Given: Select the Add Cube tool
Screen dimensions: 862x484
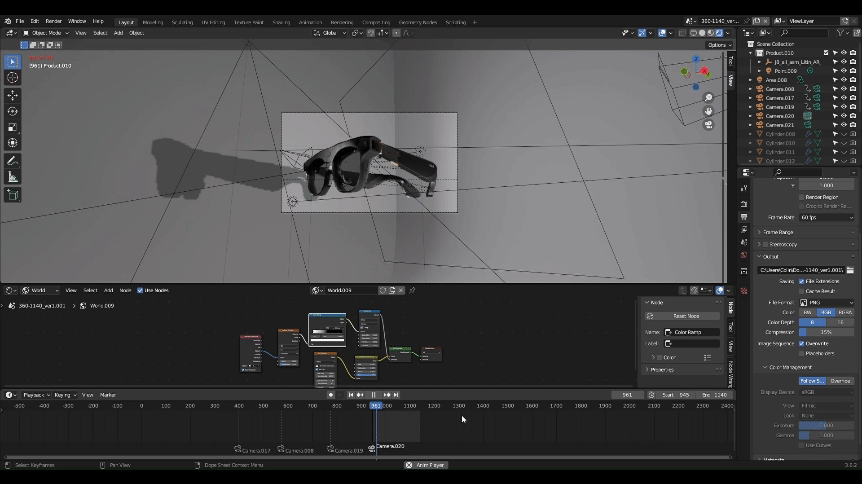Looking at the screenshot, I should click(x=12, y=195).
